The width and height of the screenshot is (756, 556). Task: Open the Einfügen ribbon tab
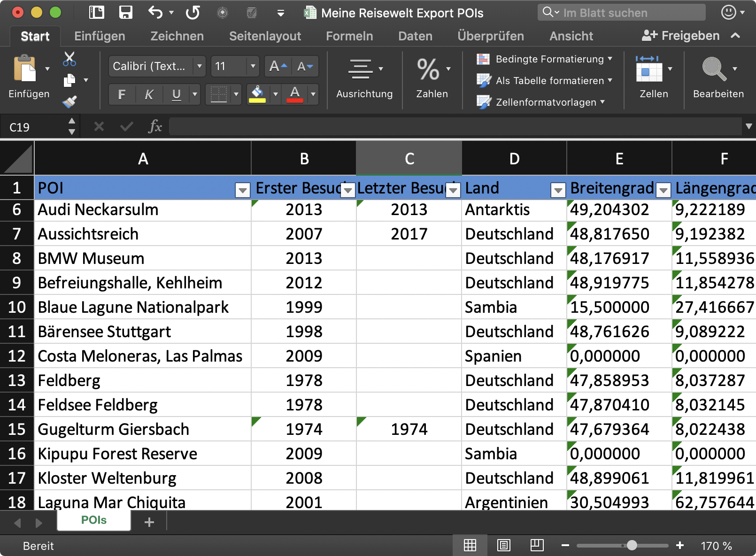pos(100,36)
